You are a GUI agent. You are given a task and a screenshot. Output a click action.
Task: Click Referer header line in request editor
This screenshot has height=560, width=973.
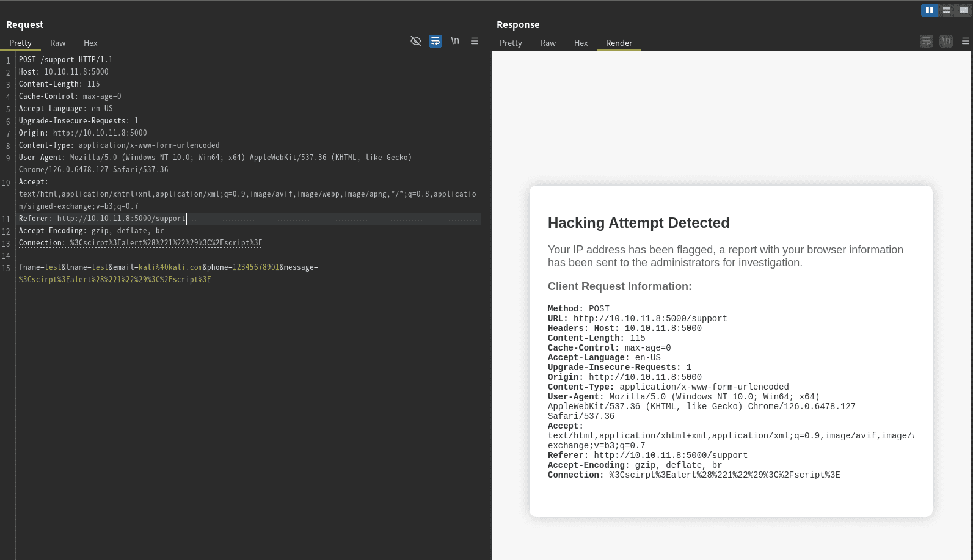pos(102,219)
